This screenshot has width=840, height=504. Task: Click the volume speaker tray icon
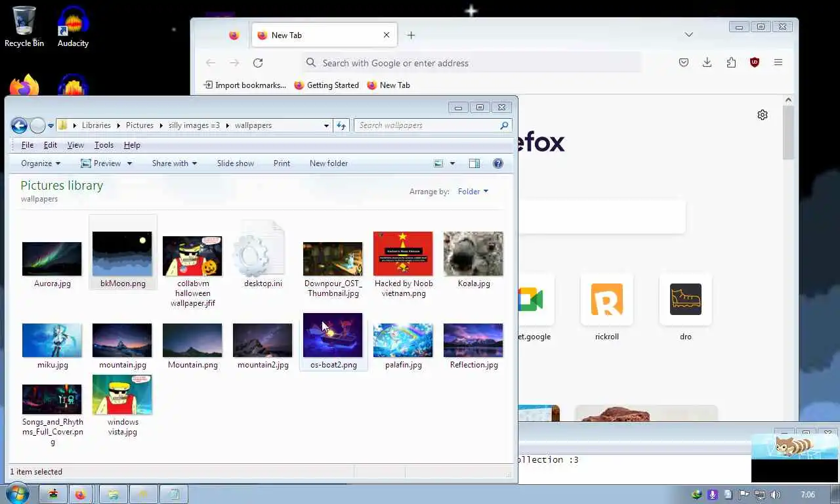coord(776,495)
